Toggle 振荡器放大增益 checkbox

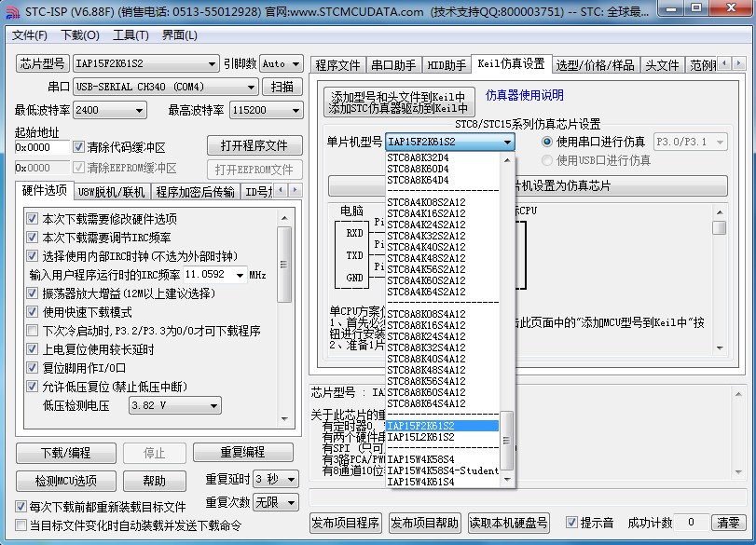(33, 293)
